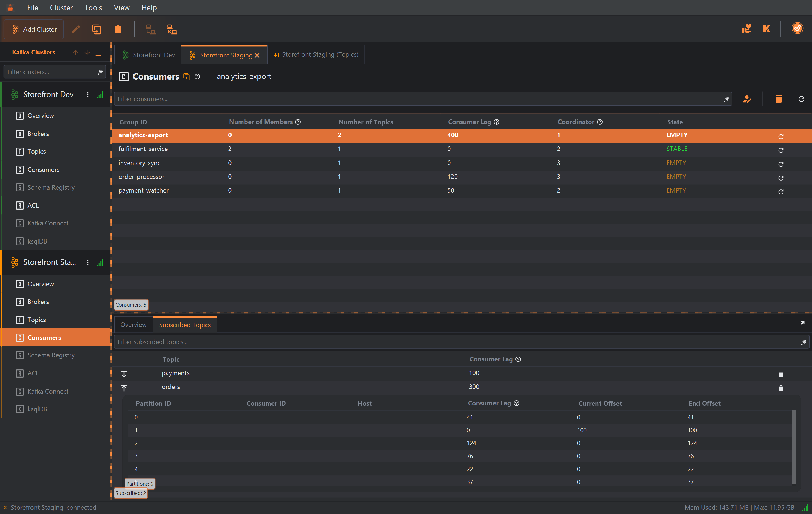812x514 pixels.
Task: Select the payment-watcher consumer group
Action: click(x=461, y=191)
